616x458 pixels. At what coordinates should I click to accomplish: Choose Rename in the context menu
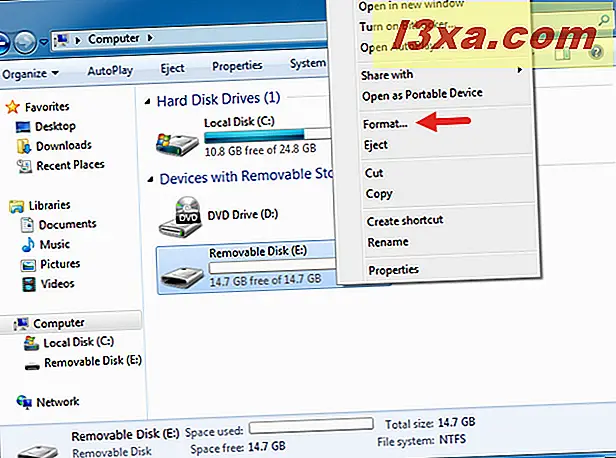tap(388, 242)
